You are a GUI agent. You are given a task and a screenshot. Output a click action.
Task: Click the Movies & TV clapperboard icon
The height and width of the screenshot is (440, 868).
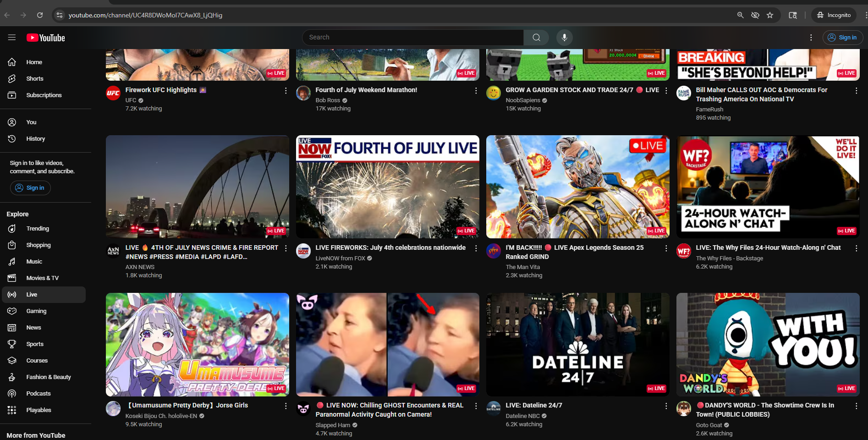(12, 278)
